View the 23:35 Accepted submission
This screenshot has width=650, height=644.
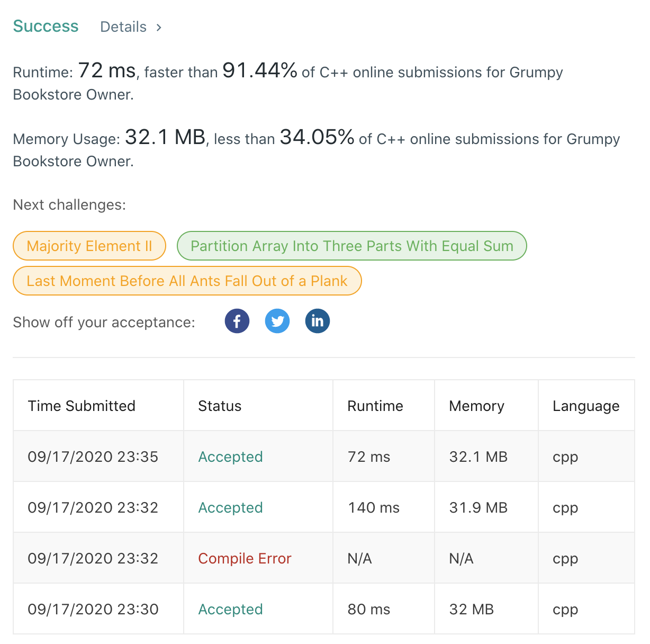point(230,457)
